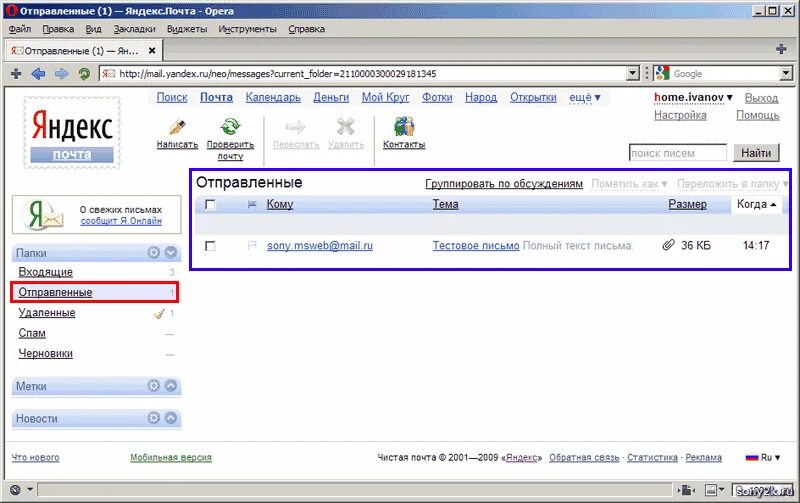
Task: Collapse the Папки section chevron
Action: pos(171,253)
